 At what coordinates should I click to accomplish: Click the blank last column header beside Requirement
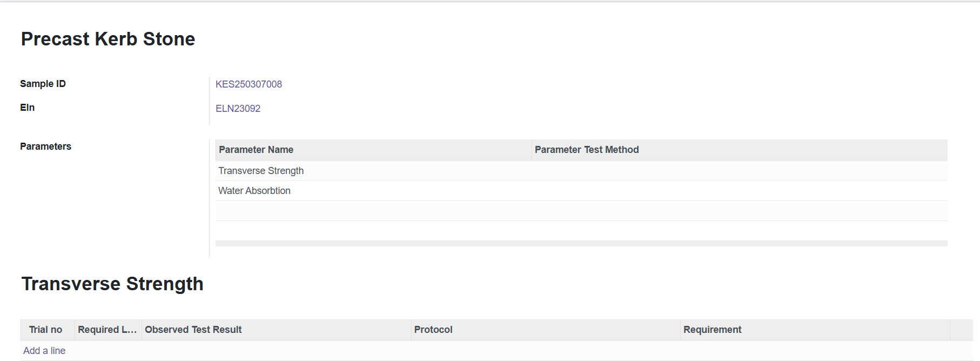[961, 330]
